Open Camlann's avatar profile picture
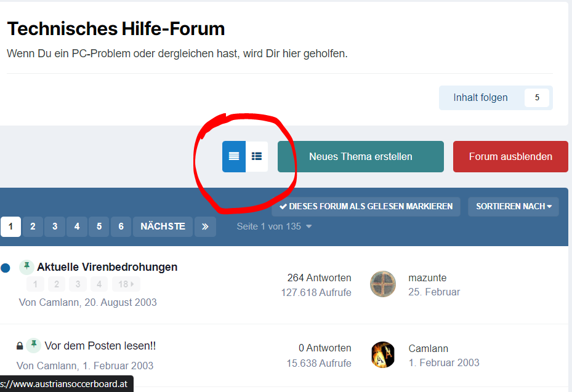 click(383, 355)
